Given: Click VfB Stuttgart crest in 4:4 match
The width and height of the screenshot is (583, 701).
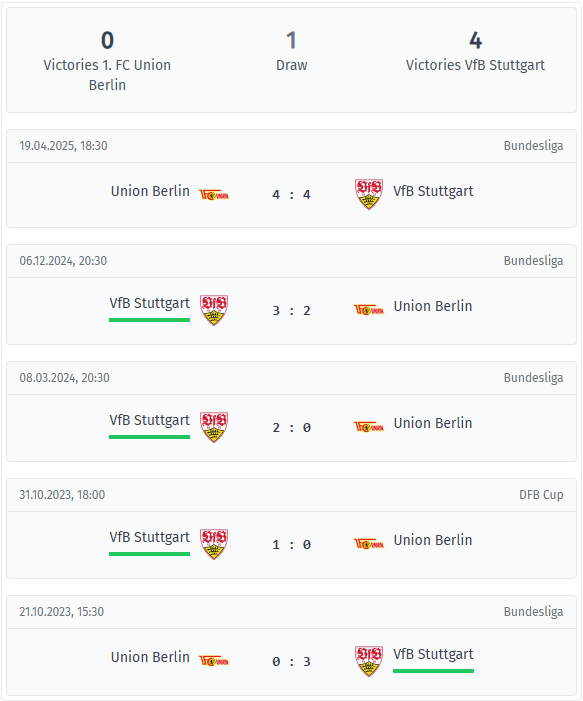Looking at the screenshot, I should pos(369,194).
